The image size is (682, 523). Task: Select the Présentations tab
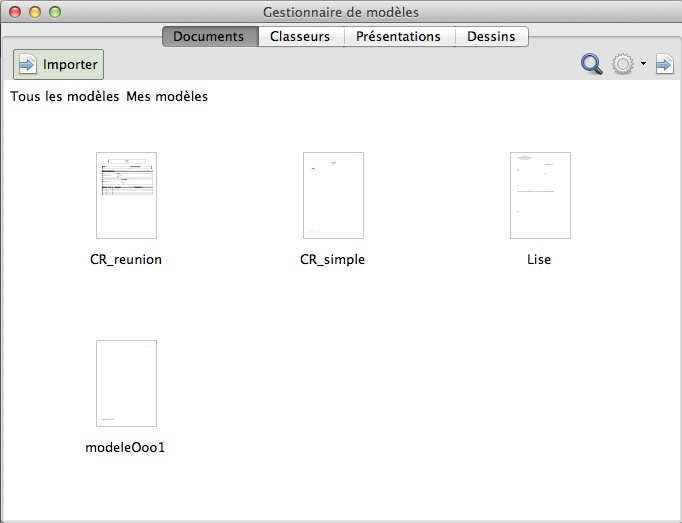(x=399, y=37)
